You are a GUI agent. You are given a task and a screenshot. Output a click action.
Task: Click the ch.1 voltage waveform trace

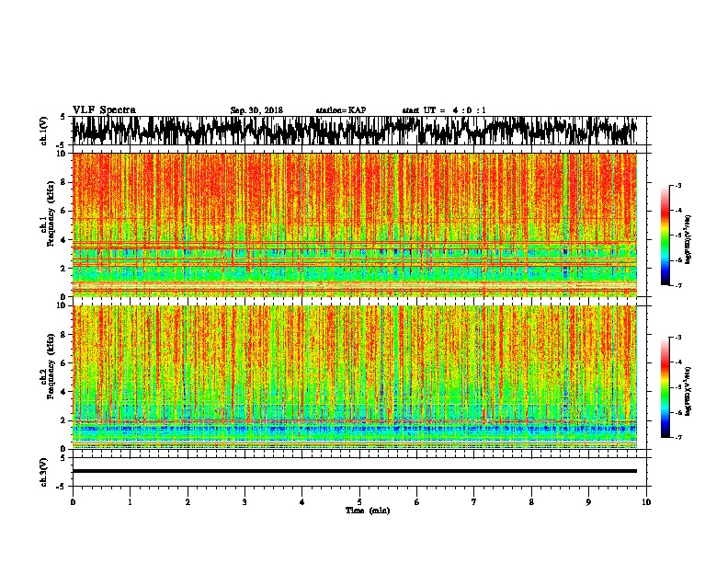pos(354,131)
